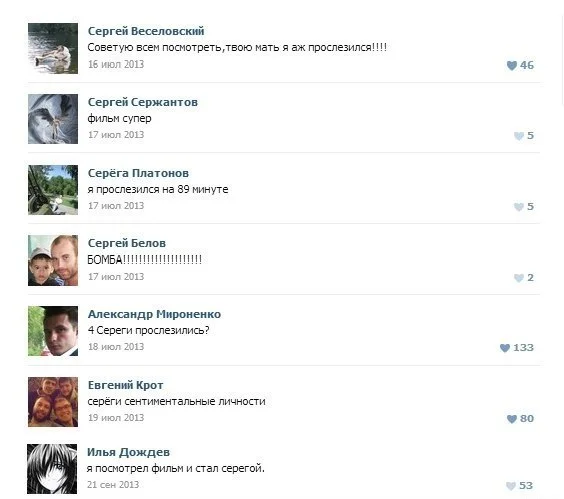Open Сергей Белов's avatar photo
The image size is (564, 499).
[53, 260]
